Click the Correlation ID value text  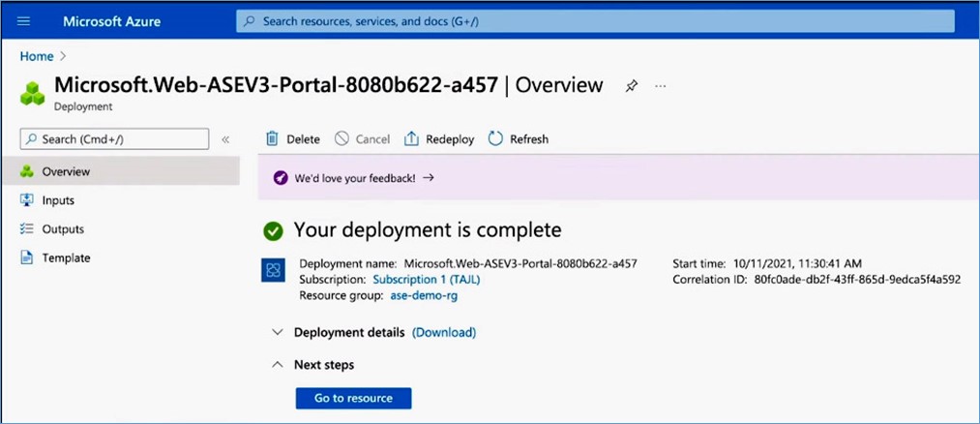(x=857, y=280)
